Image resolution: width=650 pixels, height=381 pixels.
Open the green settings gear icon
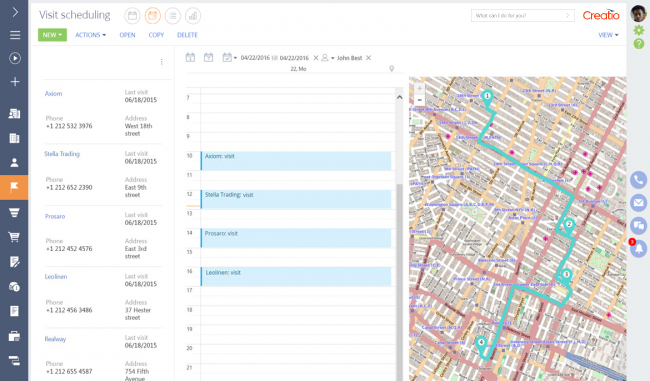coord(639,30)
